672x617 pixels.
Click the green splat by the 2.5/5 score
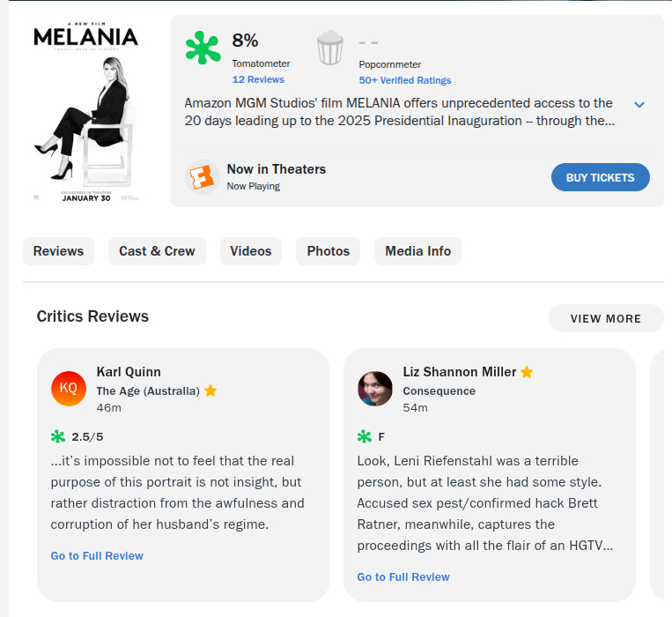[58, 436]
